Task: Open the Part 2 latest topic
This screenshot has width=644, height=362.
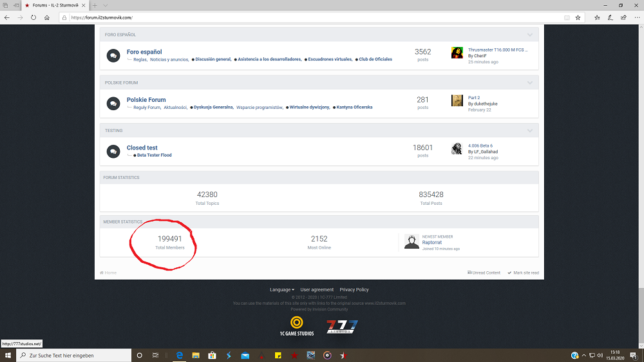Action: click(474, 98)
